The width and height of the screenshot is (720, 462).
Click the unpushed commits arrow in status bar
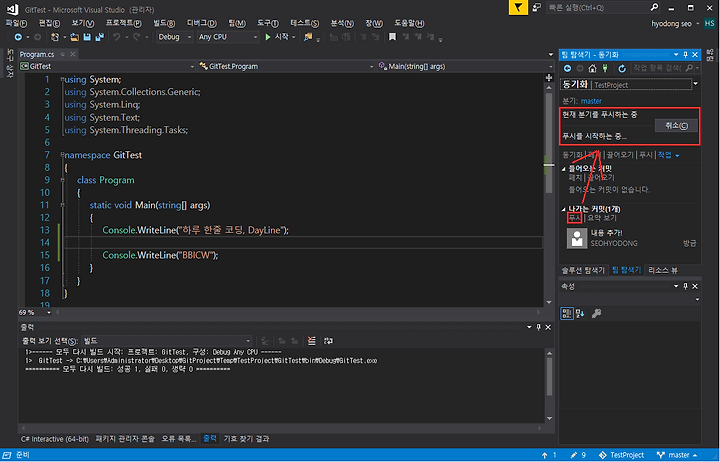pos(549,455)
